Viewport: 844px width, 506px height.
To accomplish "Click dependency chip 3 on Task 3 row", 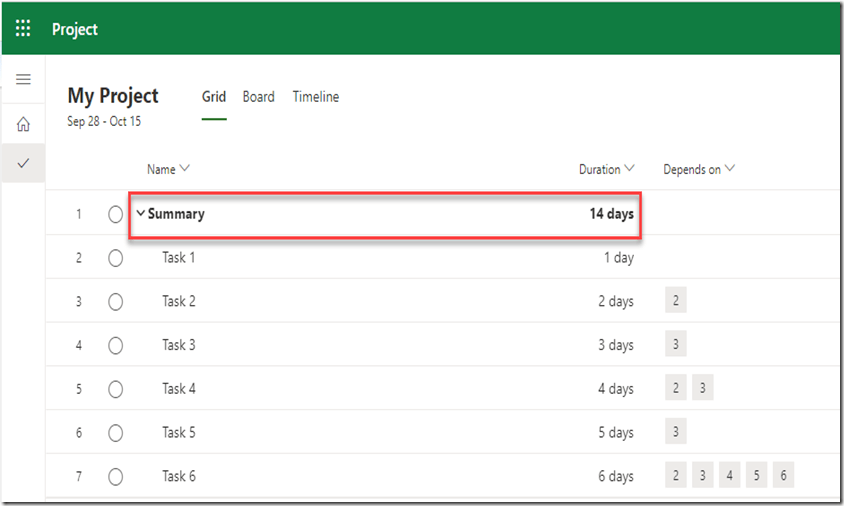I will (x=675, y=345).
